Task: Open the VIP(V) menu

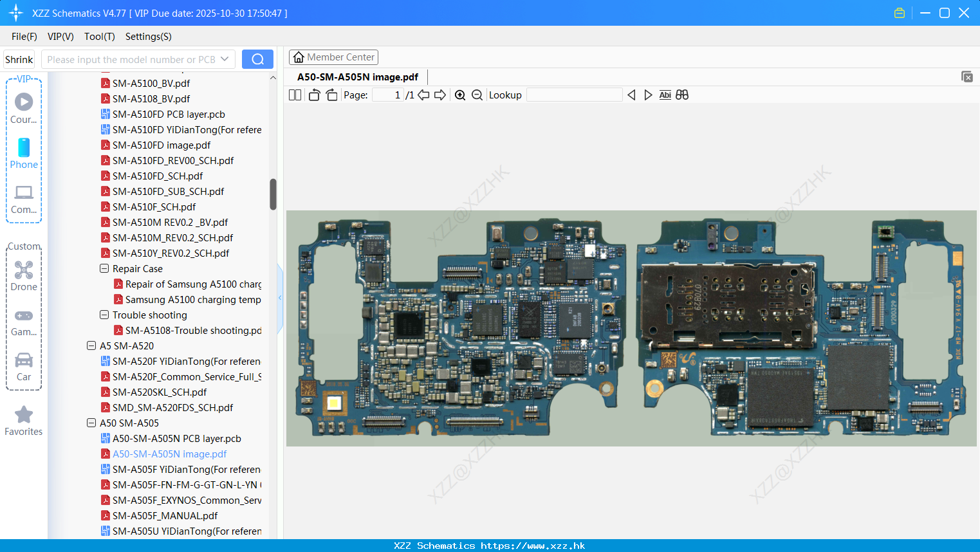Action: pos(60,37)
